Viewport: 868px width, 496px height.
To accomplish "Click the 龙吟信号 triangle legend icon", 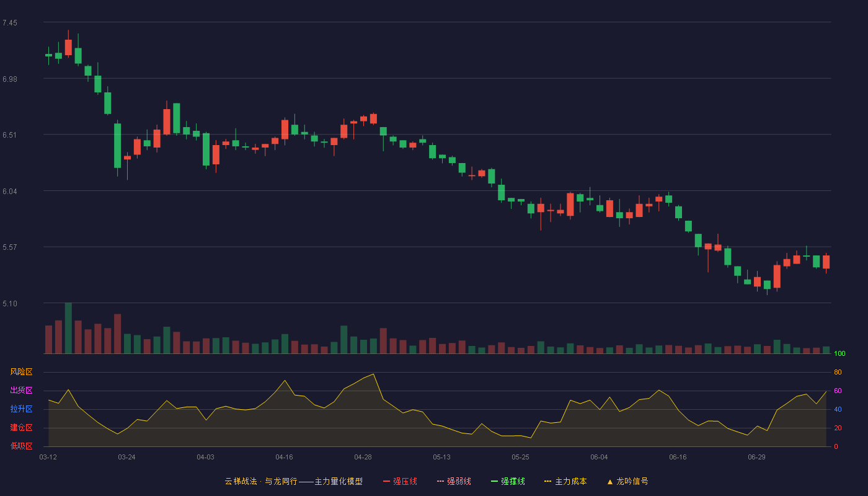I will pos(610,481).
